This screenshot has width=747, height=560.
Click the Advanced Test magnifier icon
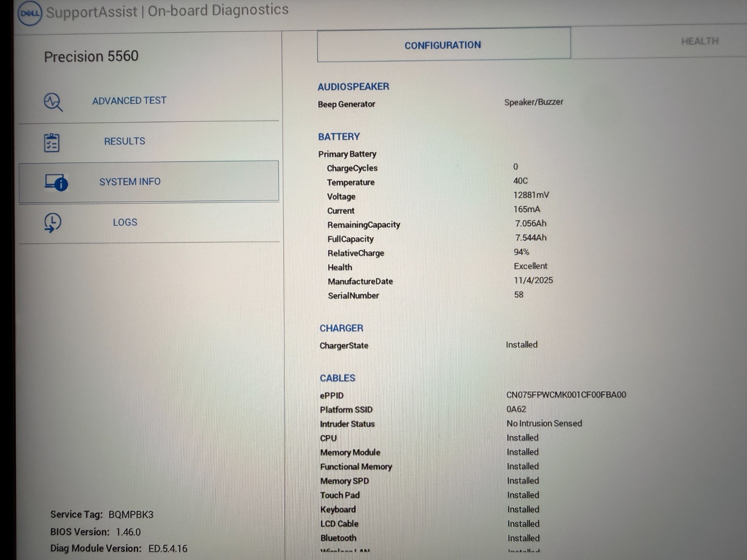pos(53,102)
